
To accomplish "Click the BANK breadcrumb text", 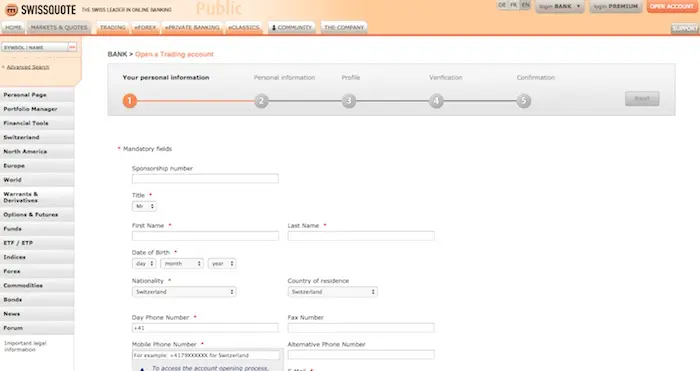I will click(x=117, y=54).
